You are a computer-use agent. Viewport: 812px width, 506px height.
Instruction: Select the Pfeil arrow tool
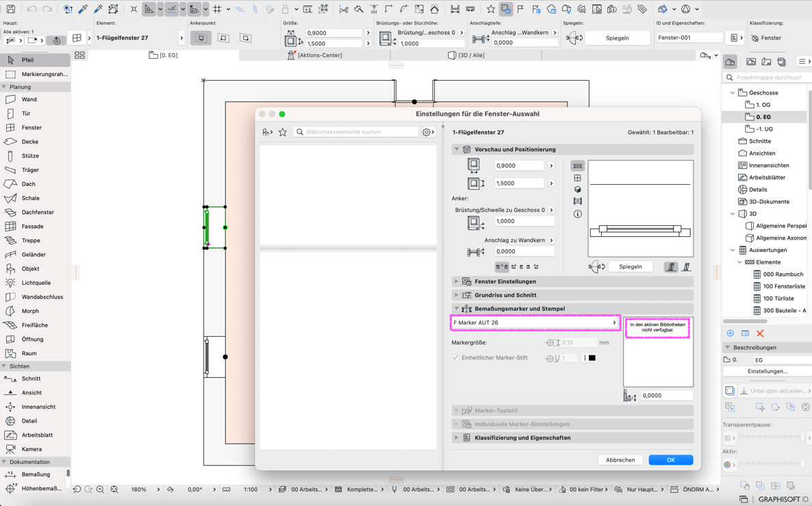click(x=35, y=60)
